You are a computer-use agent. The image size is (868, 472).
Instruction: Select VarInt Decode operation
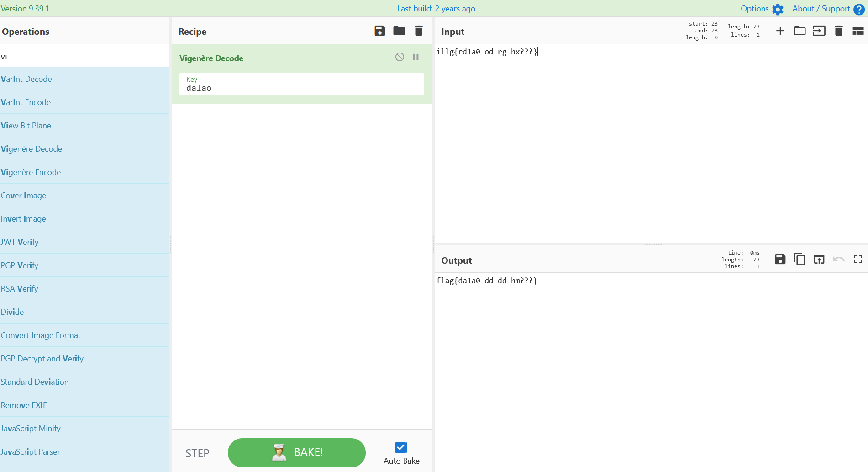(x=85, y=79)
